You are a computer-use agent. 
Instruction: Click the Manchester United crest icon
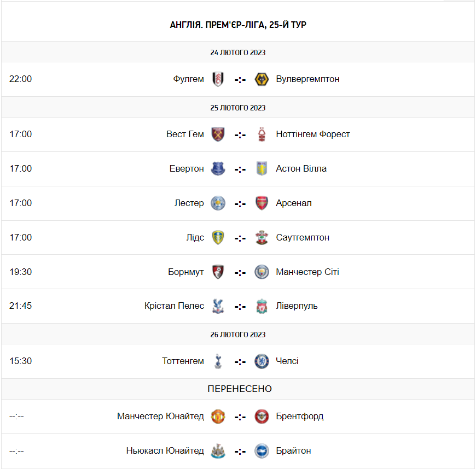coord(218,417)
